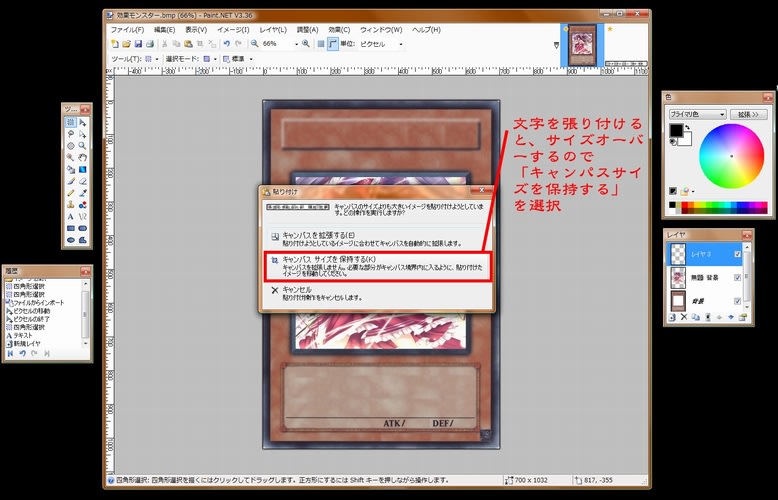Select the Magic Wand tool
Image resolution: width=778 pixels, height=500 pixels.
point(70,158)
